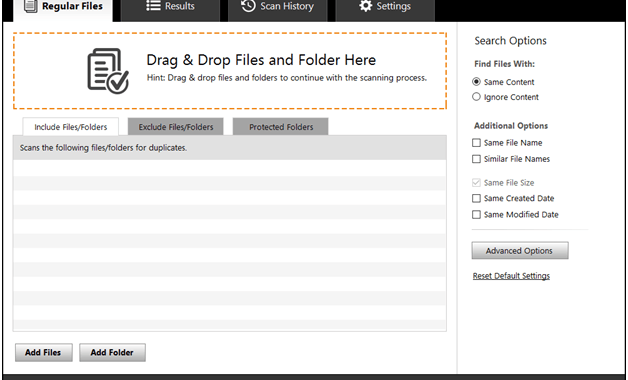Click the Search Options heading
Screen dimensions: 628x380
tap(510, 40)
